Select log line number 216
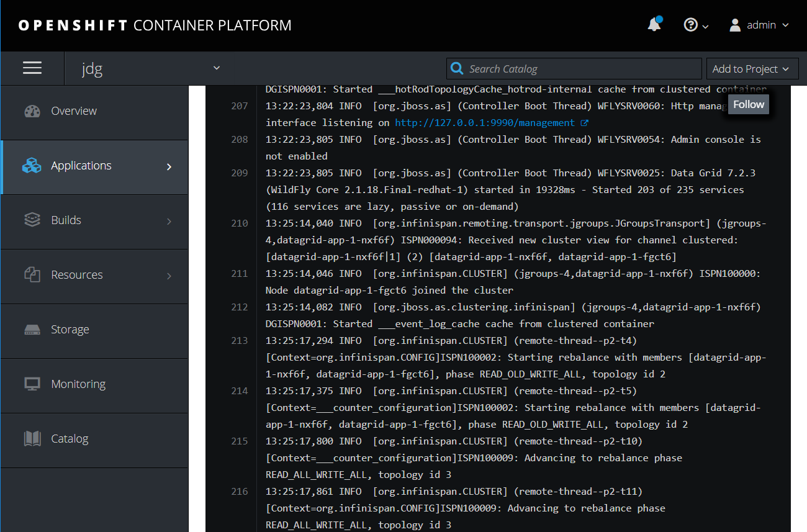The image size is (807, 532). 240,492
